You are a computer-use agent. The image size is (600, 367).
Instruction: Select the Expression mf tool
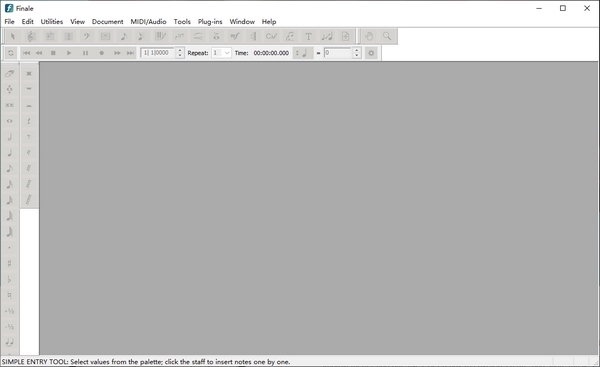235,36
